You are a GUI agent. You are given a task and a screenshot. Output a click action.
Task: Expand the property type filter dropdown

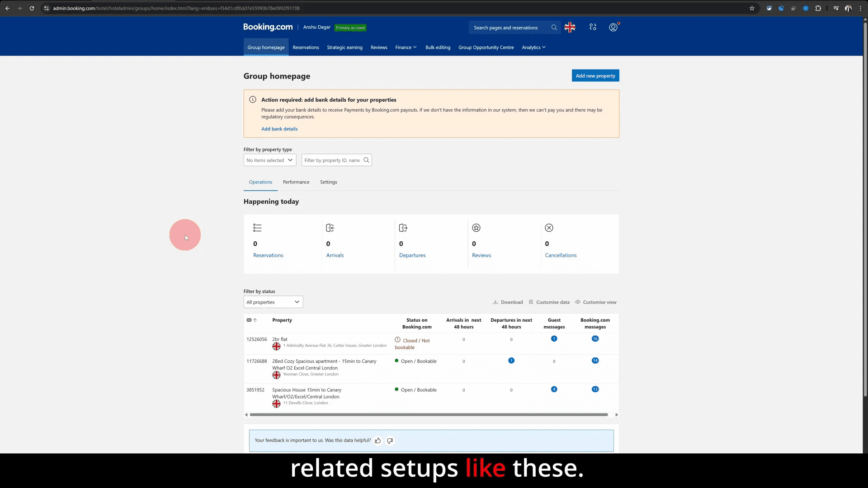(x=270, y=160)
